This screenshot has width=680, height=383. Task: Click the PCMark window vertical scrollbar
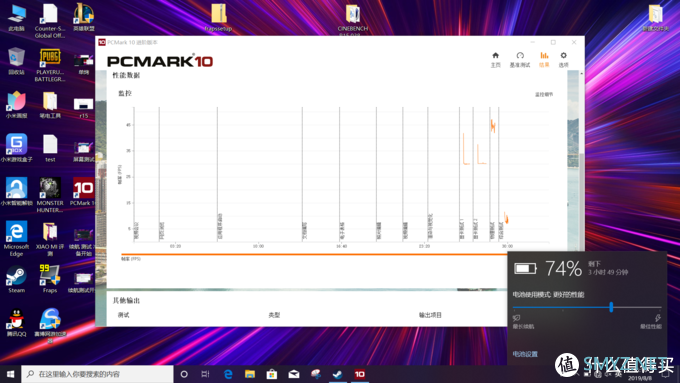coord(582,160)
